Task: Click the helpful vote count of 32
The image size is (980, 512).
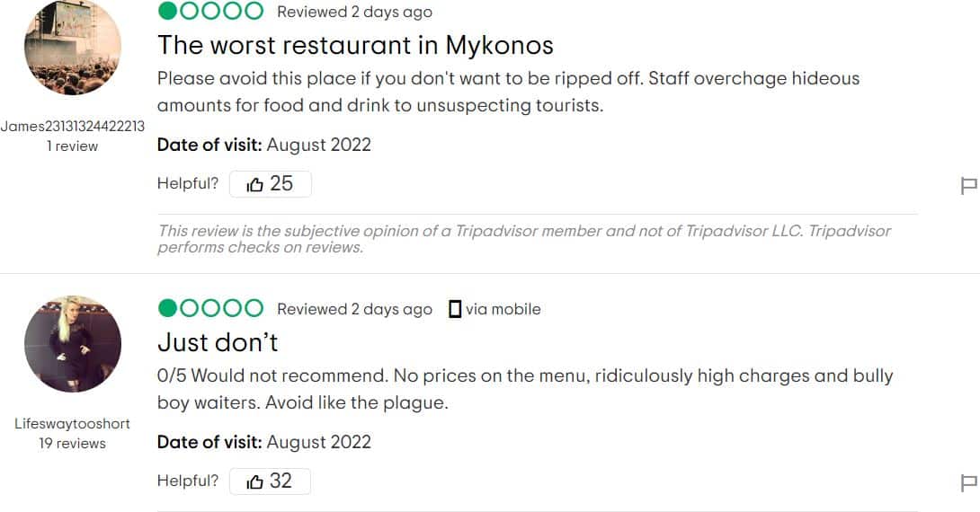Action: [x=281, y=481]
